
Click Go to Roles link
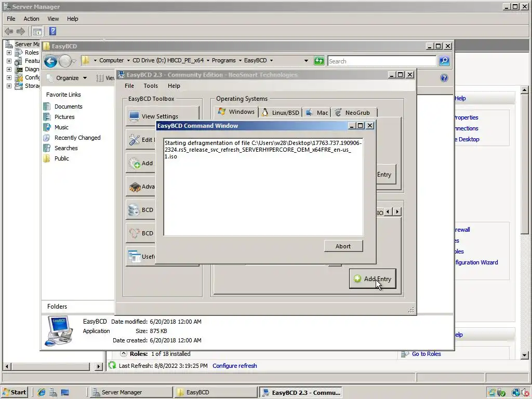[426, 354]
